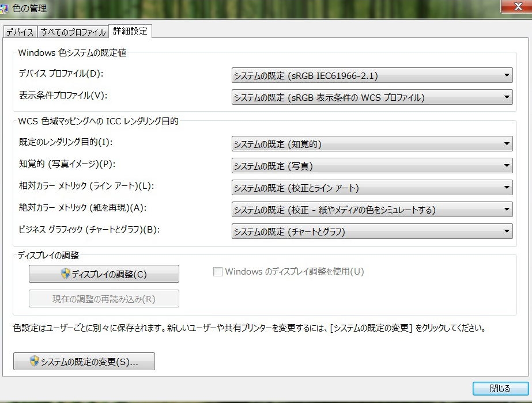Select the 詳細設定 tab
Image resolution: width=532 pixels, height=403 pixels.
point(130,31)
